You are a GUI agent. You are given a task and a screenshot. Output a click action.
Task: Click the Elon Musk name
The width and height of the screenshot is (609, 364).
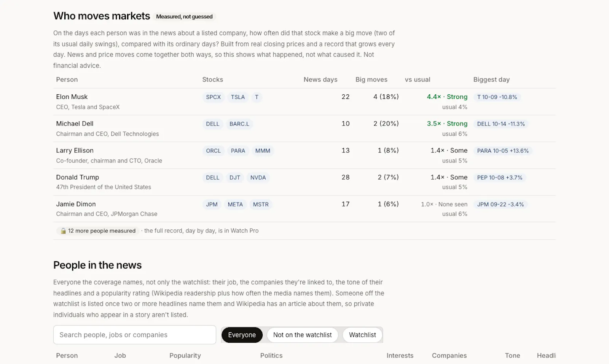[x=72, y=97]
